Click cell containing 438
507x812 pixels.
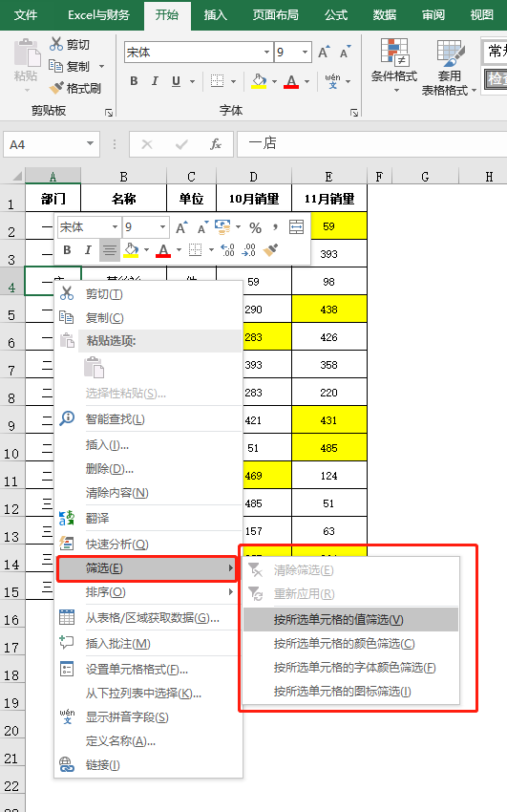[x=329, y=310]
